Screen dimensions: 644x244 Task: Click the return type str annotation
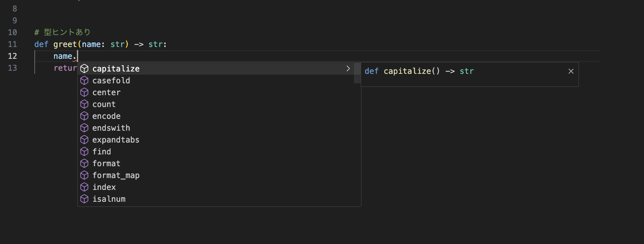pos(155,44)
